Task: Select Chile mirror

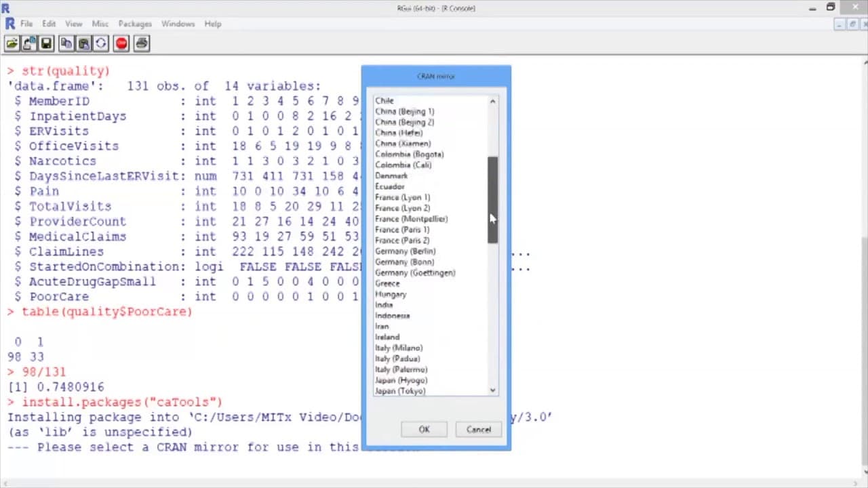Action: 384,100
